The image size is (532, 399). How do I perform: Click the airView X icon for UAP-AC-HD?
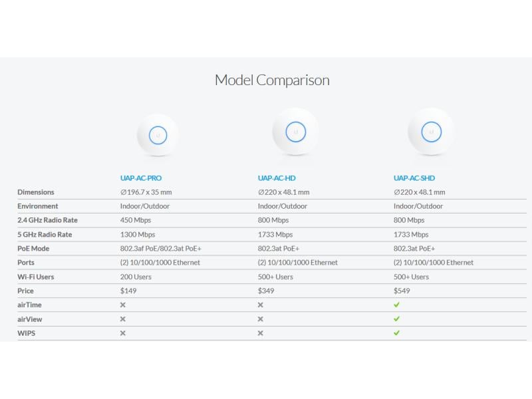tap(261, 319)
